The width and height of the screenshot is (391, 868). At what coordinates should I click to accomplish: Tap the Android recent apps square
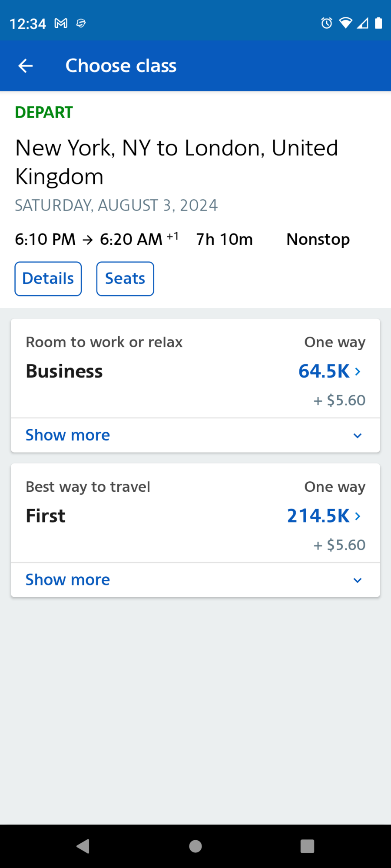[307, 846]
